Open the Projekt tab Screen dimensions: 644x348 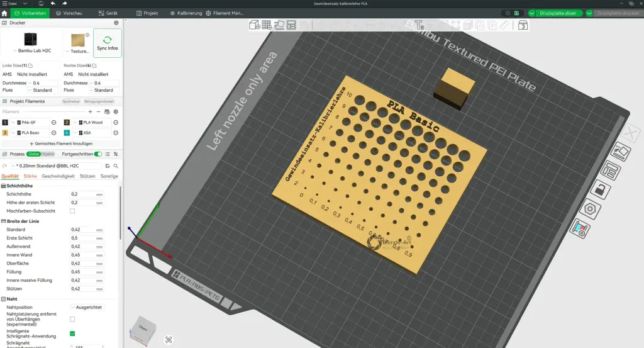(147, 13)
